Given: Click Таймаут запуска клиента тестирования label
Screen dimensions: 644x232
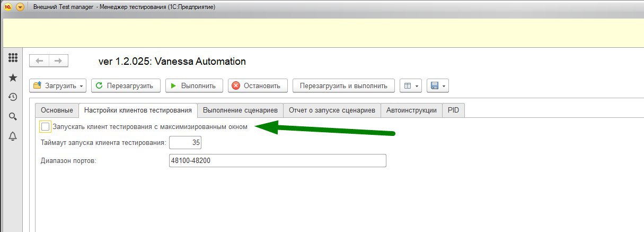Looking at the screenshot, I should [x=104, y=143].
